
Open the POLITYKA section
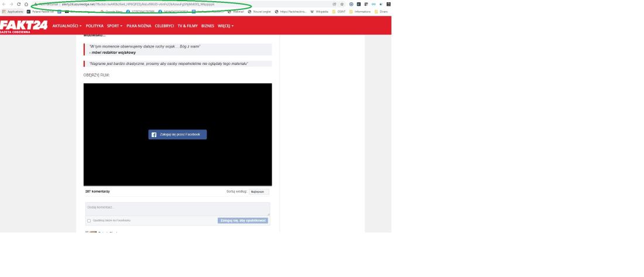(x=94, y=26)
